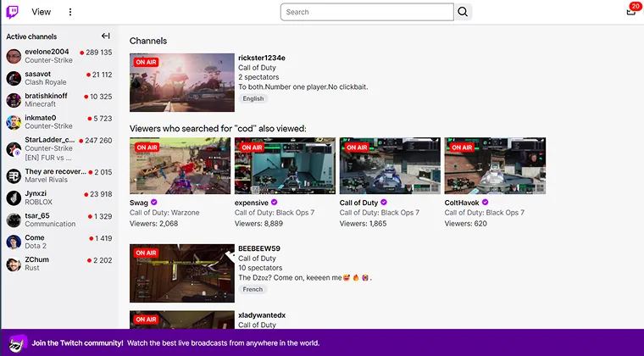Click Viewers: 8,889 text under expensive
The image size is (644, 356).
[x=258, y=224]
